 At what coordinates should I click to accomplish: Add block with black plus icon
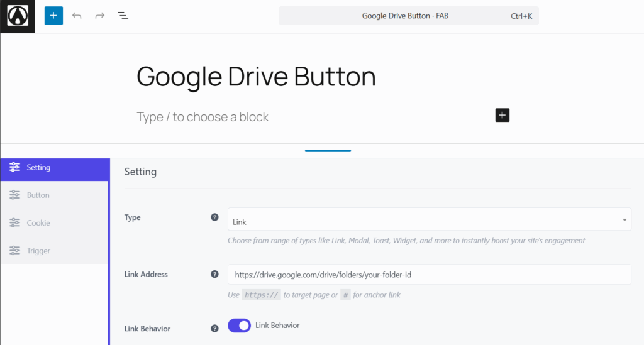pos(502,115)
